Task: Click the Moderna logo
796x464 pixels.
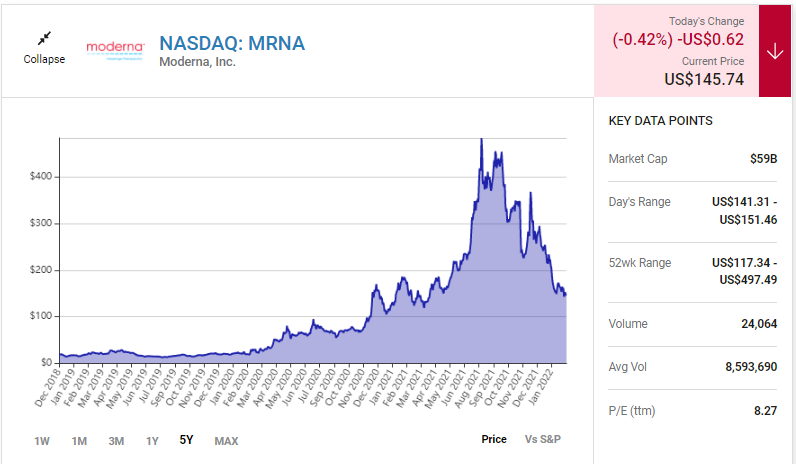Action: click(115, 51)
